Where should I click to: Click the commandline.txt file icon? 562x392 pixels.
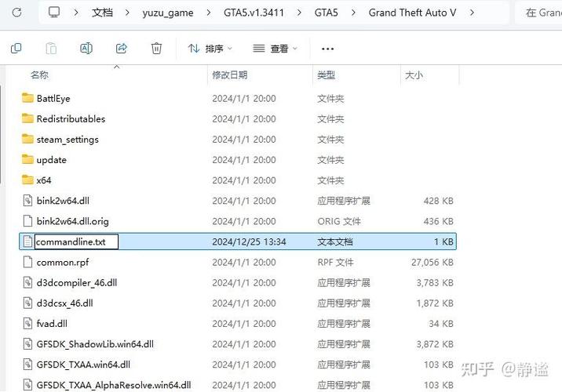pos(27,241)
